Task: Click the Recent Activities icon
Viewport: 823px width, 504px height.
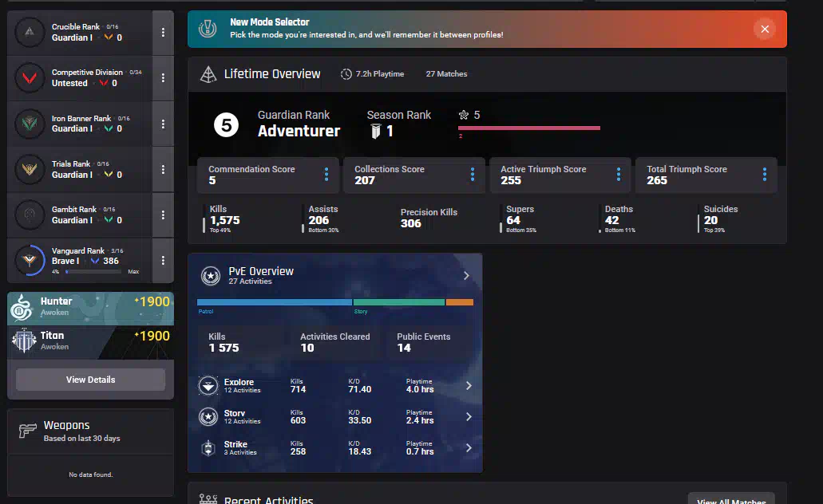Action: [x=208, y=498]
